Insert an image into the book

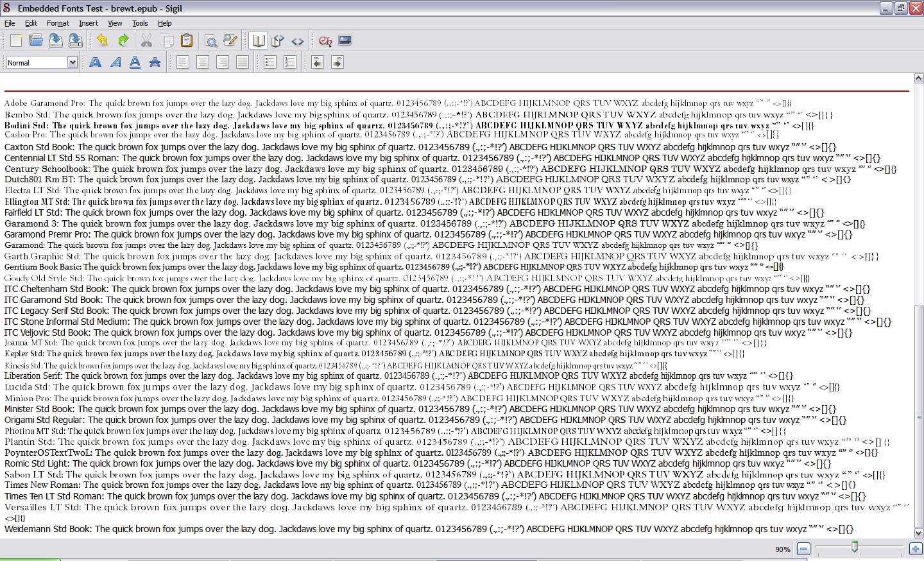(x=345, y=40)
